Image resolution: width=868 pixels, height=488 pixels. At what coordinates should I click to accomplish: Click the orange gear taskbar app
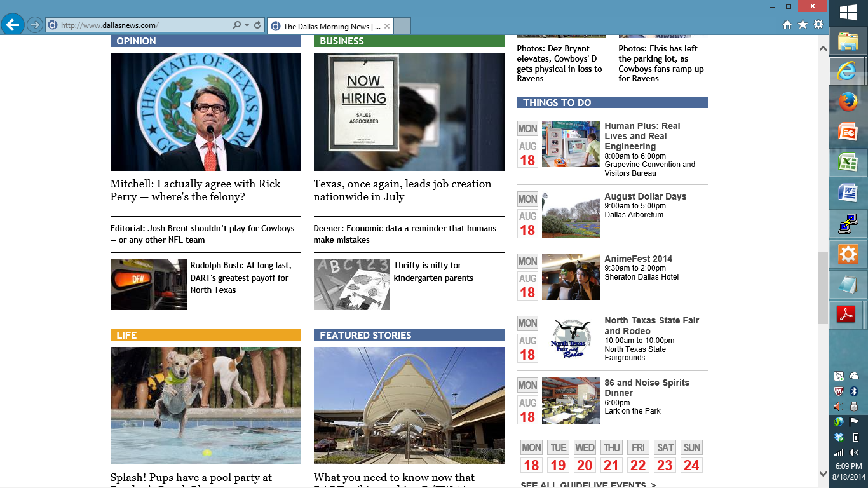pos(848,254)
